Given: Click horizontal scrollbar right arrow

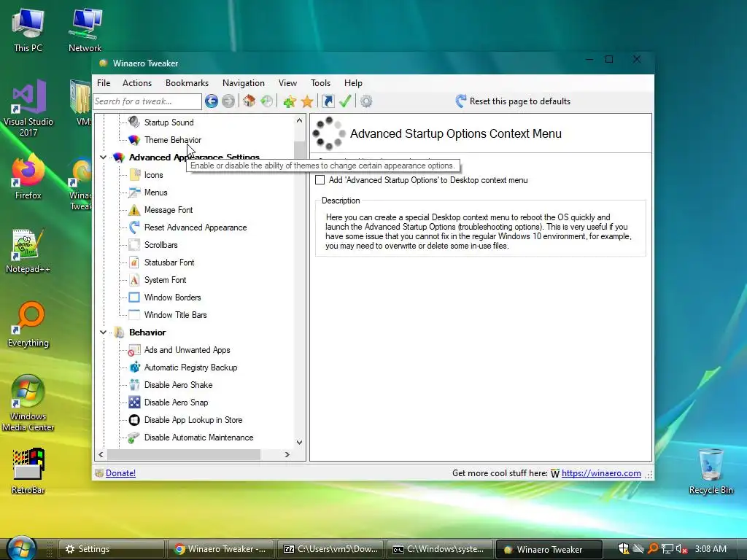Looking at the screenshot, I should pos(287,455).
